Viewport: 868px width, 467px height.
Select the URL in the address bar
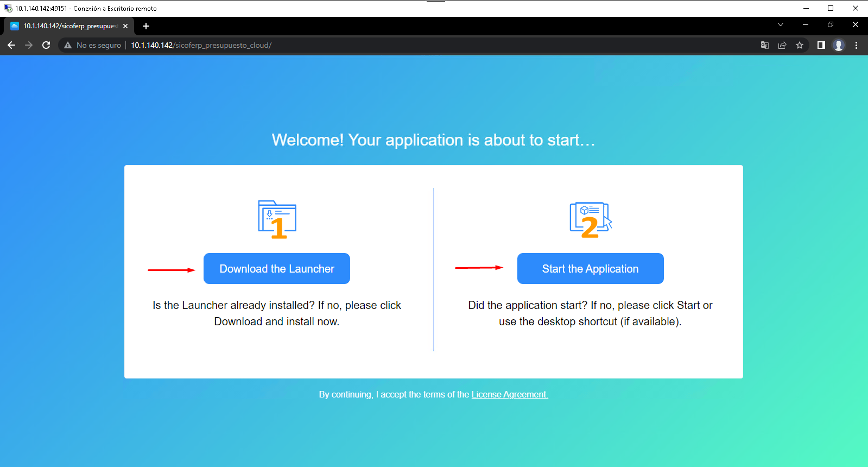pos(201,45)
